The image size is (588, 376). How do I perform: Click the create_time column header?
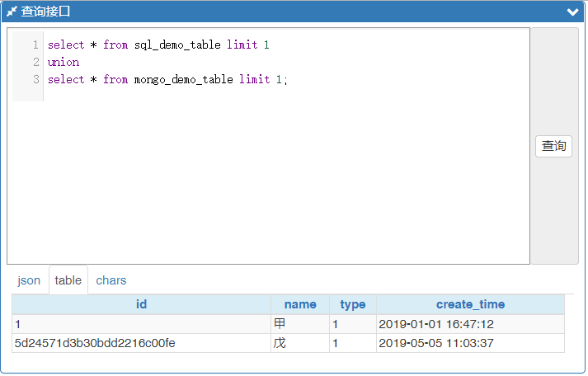(x=470, y=304)
